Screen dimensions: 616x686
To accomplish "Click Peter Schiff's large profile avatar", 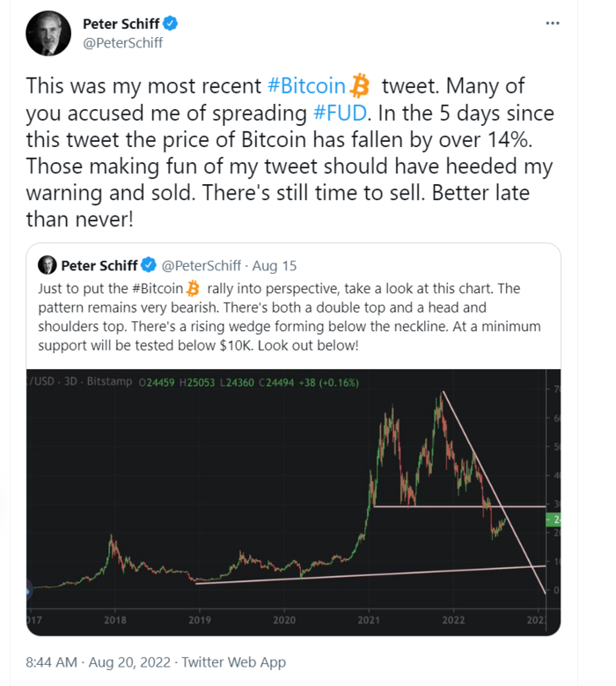I will pos(48,33).
